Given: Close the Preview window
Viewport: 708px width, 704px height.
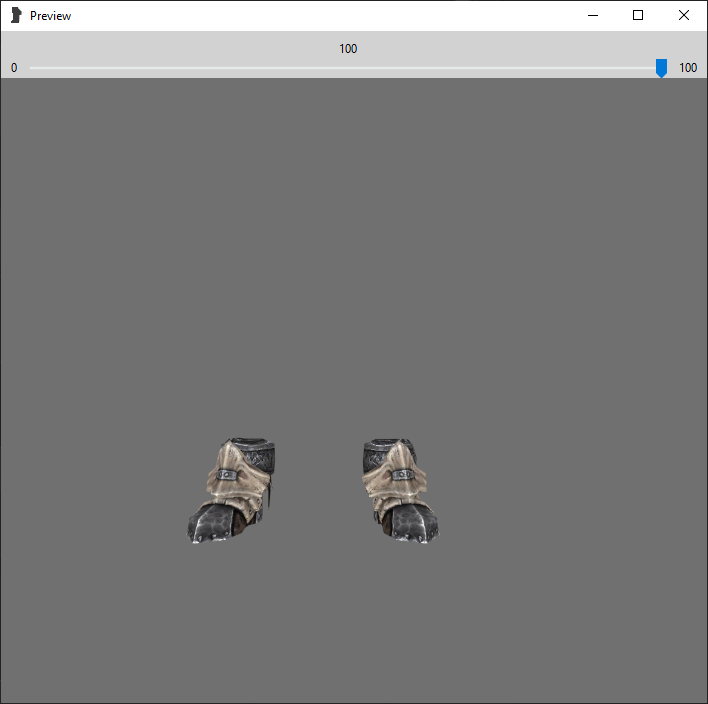Looking at the screenshot, I should click(x=684, y=15).
